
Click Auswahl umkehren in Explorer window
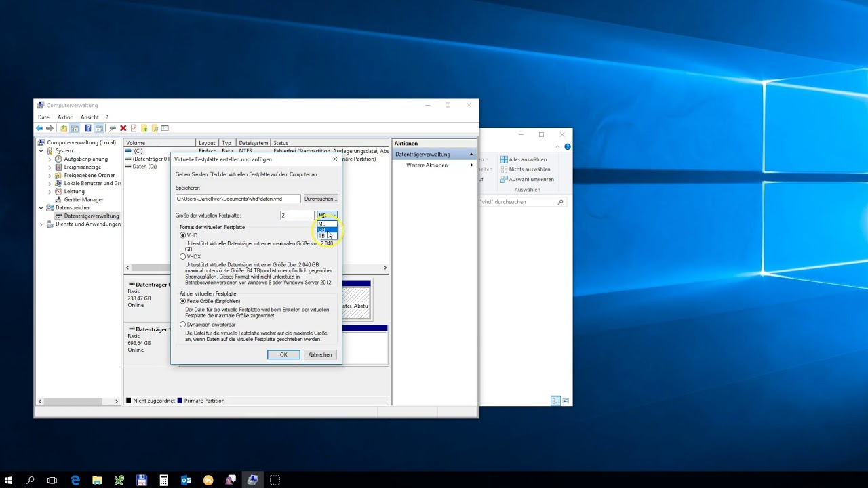click(527, 180)
